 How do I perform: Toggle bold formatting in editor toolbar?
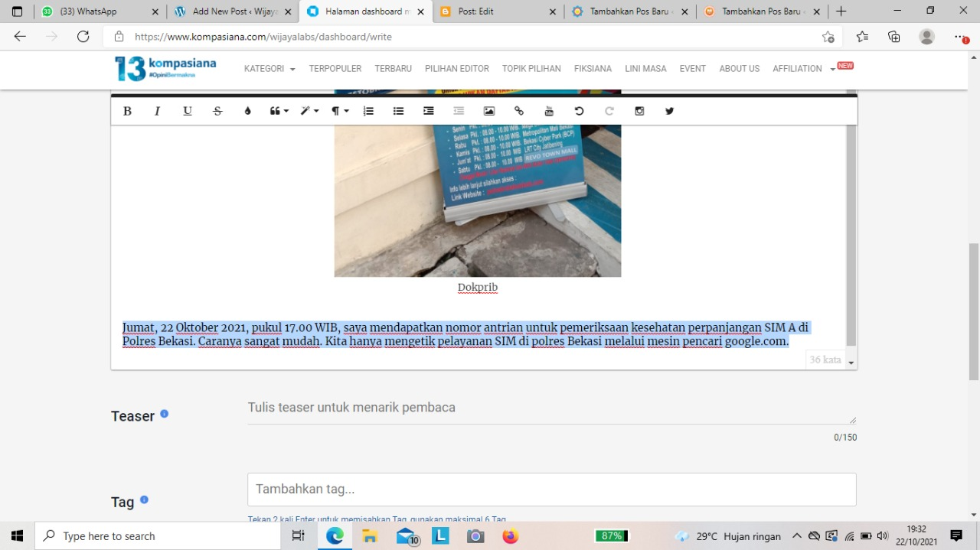tap(127, 111)
